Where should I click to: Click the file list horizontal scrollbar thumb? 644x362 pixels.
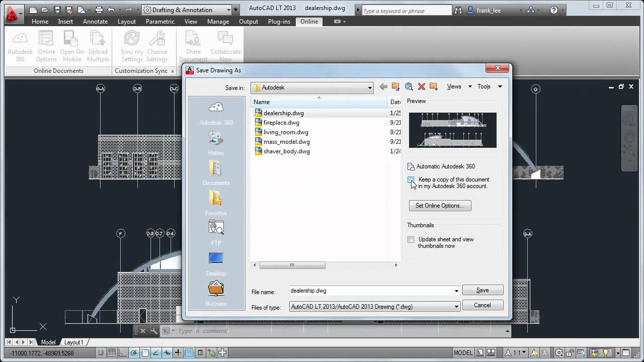[291, 265]
